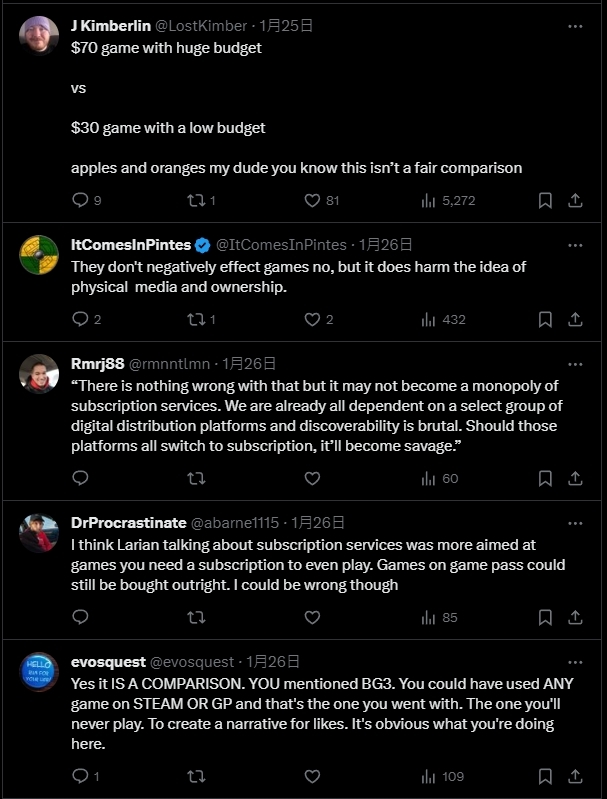Bookmark DrProcrastinate's tweet
607x799 pixels.
pos(545,617)
